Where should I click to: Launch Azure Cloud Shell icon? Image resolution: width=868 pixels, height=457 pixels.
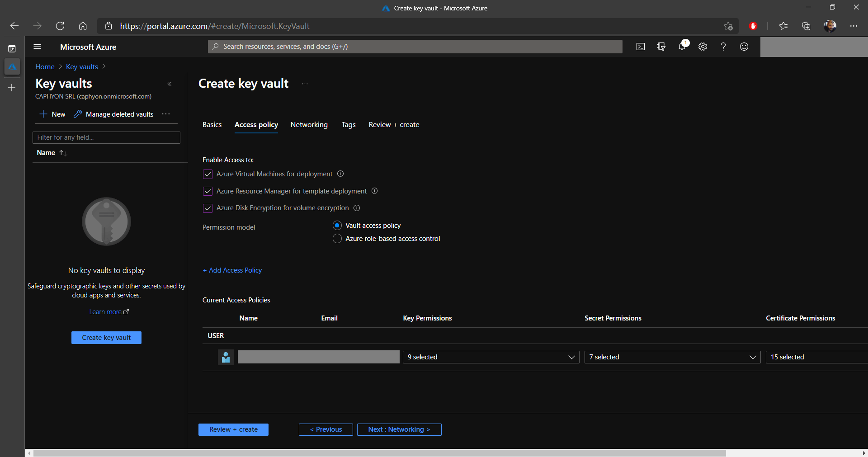(x=641, y=47)
